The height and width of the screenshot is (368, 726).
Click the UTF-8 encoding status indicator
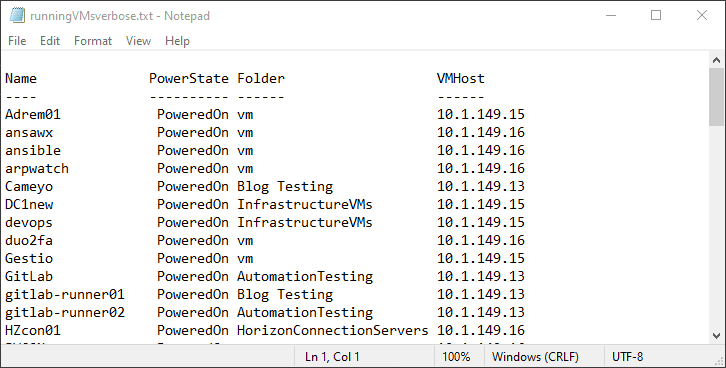click(627, 357)
